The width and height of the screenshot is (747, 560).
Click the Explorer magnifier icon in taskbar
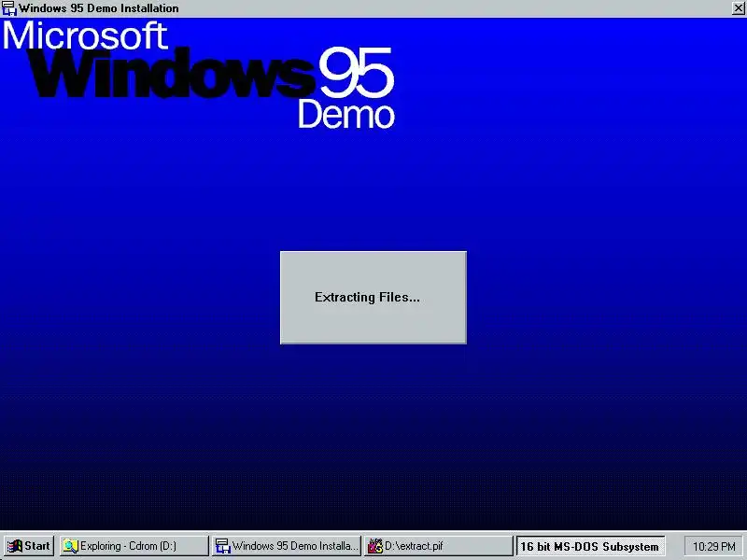(71, 546)
